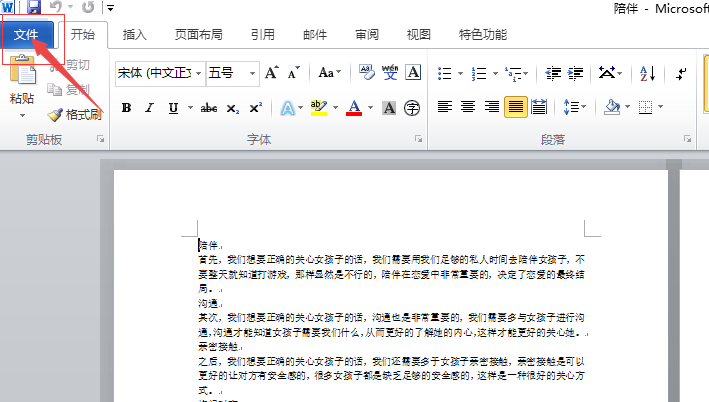Click the Decrease Indent icon
The width and height of the screenshot is (709, 402).
[x=553, y=73]
